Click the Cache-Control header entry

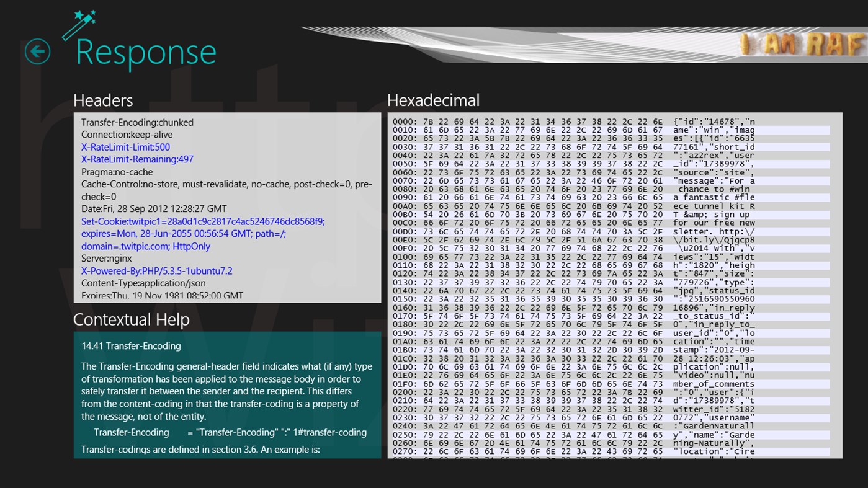[226, 184]
